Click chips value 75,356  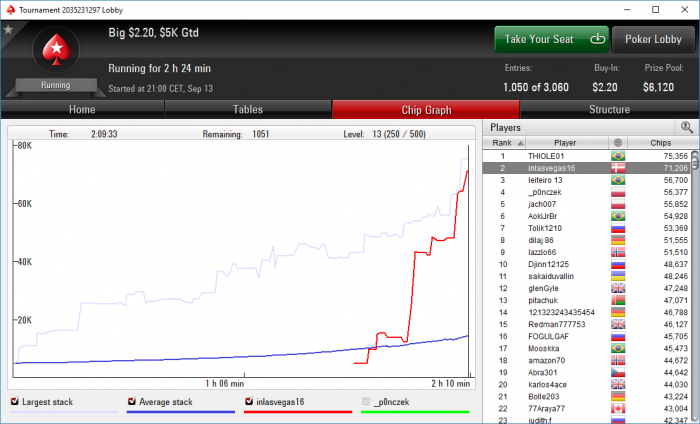click(675, 156)
